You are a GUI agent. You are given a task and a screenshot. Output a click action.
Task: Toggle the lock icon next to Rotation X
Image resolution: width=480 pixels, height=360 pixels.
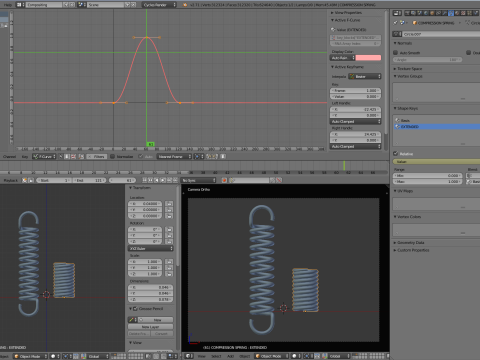coord(169,229)
